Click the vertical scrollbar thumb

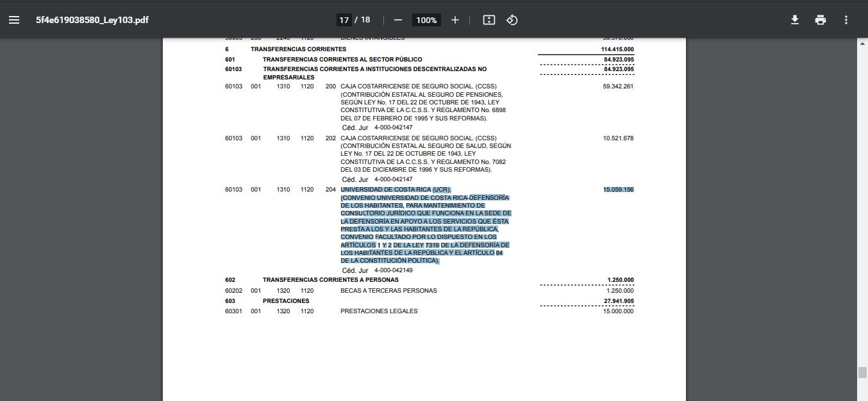[862, 373]
